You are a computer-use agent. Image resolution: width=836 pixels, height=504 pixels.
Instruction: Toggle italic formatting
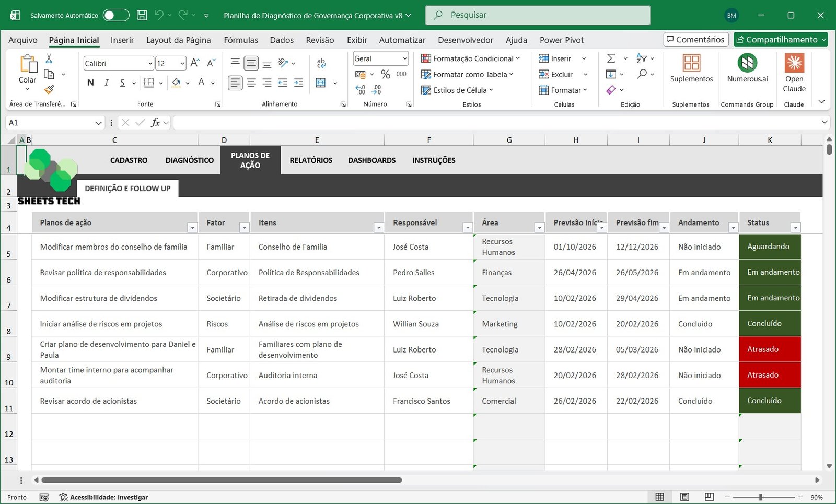click(107, 83)
